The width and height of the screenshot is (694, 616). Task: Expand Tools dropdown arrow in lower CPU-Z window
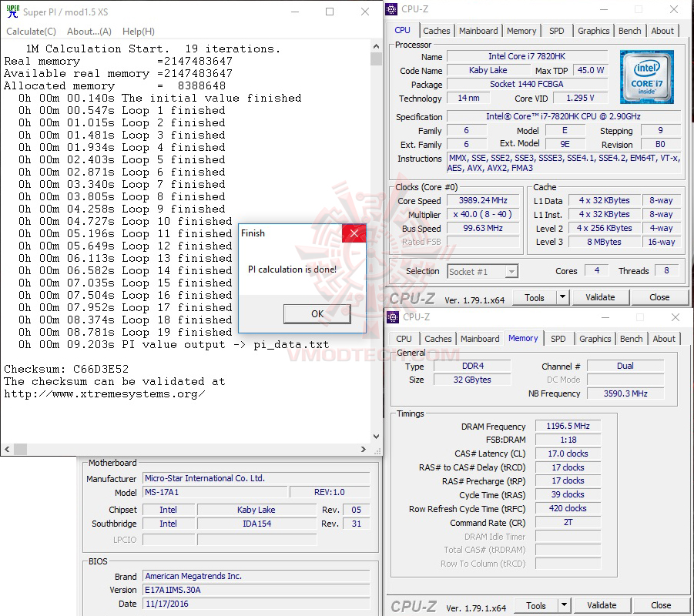click(564, 605)
